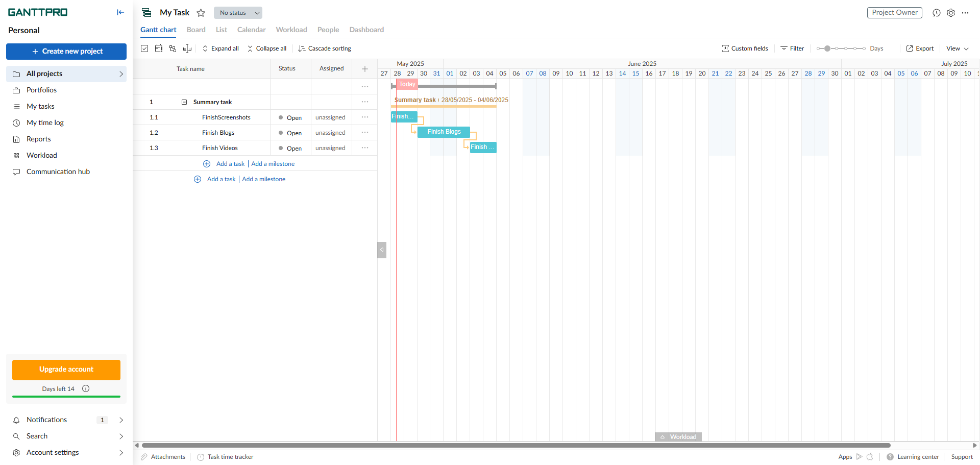Star the My Task project as favorite
The width and height of the screenshot is (980, 465).
coord(201,13)
